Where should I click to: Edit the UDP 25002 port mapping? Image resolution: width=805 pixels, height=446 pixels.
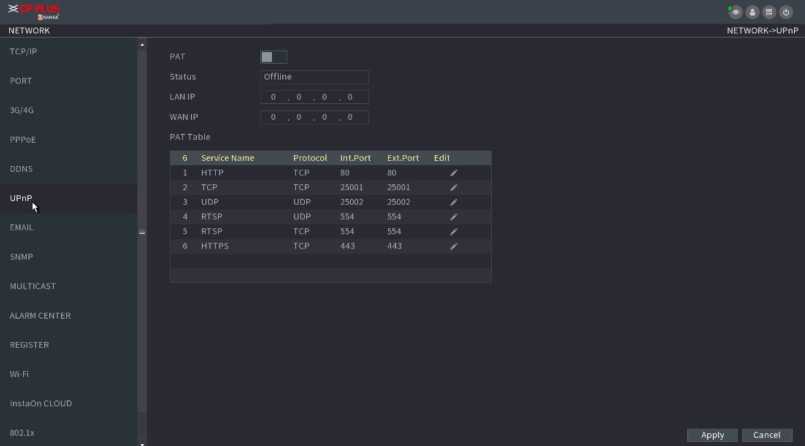(453, 202)
